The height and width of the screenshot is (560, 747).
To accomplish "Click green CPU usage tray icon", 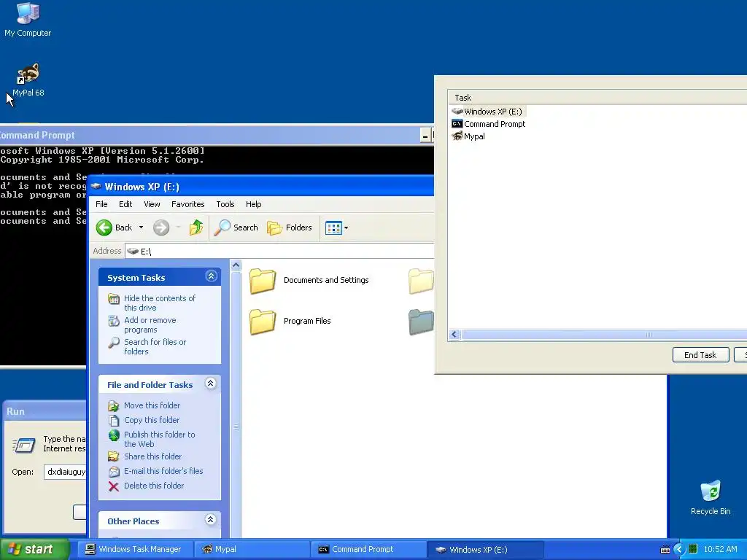I will (693, 549).
